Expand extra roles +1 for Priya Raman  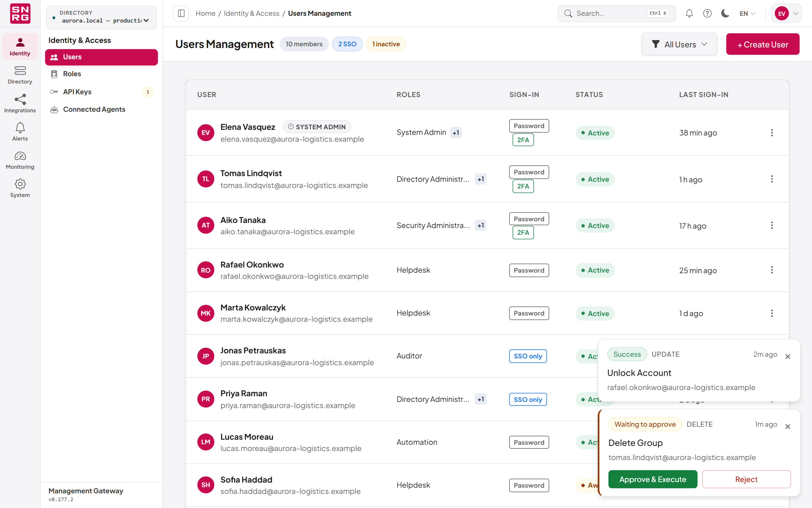pyautogui.click(x=481, y=399)
